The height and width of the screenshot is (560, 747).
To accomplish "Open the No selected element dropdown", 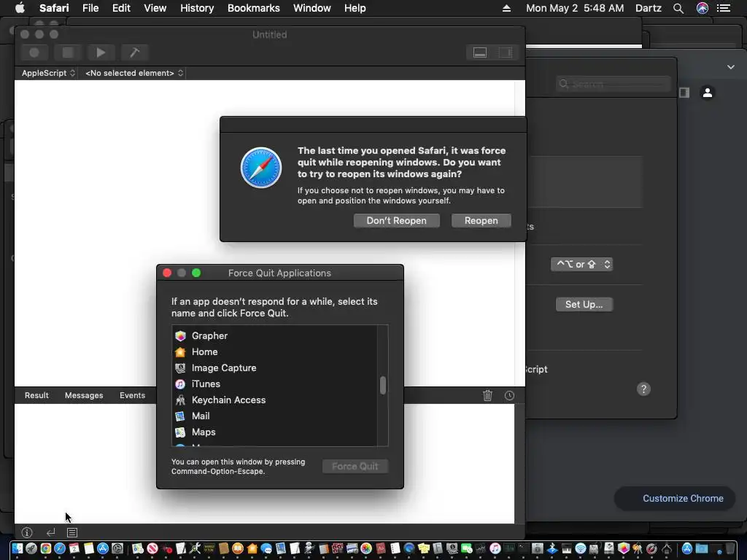I will [x=134, y=73].
